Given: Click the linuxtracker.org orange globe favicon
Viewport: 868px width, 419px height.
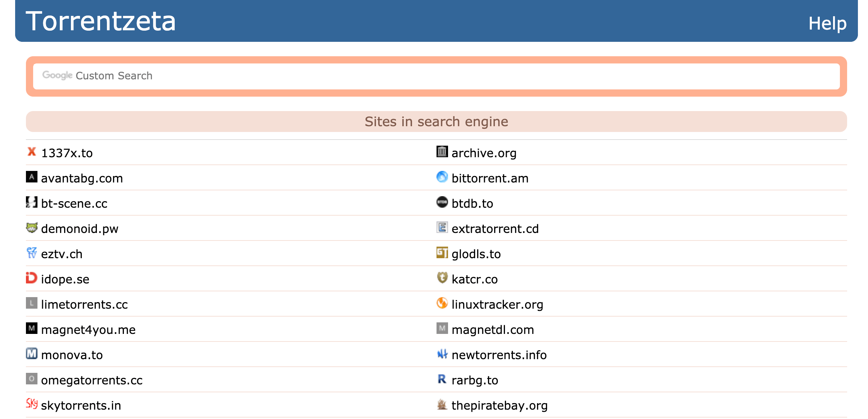Looking at the screenshot, I should pyautogui.click(x=442, y=303).
